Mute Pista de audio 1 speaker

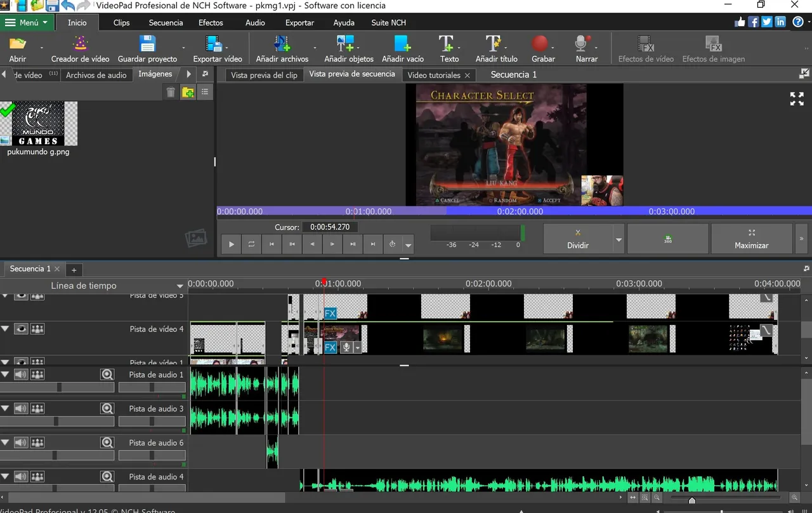(x=21, y=375)
